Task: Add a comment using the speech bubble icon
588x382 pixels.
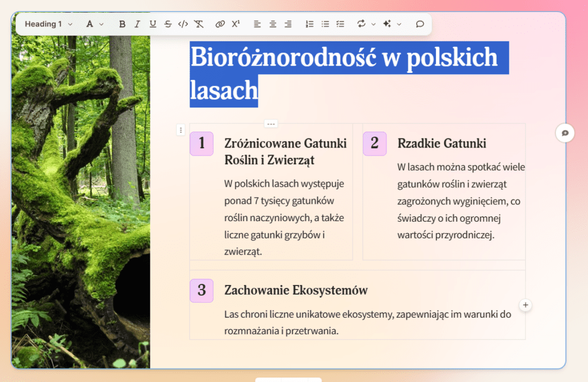Action: pyautogui.click(x=420, y=24)
